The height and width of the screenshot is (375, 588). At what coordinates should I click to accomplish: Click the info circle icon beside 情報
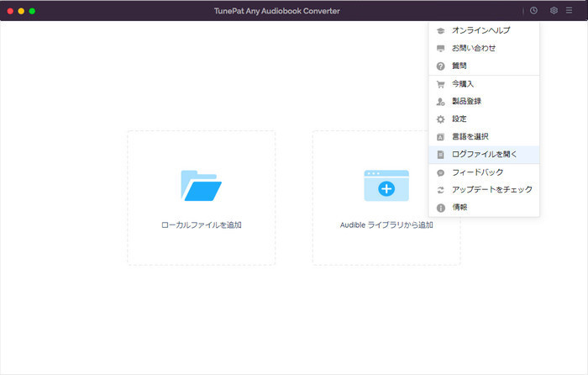coord(441,208)
